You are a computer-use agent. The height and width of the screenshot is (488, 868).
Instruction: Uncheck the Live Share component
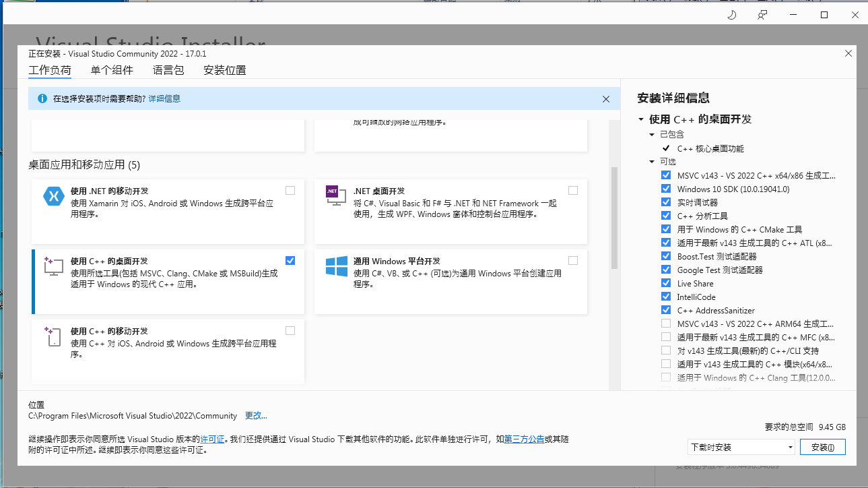coord(665,283)
